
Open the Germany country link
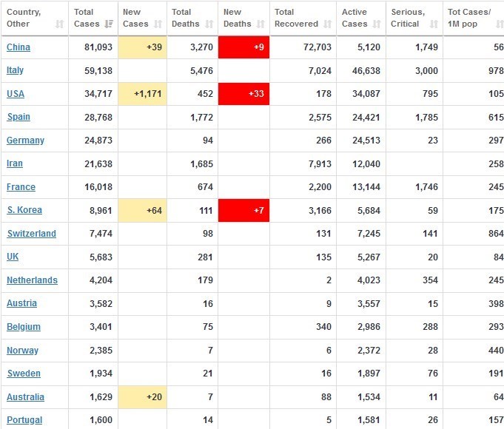25,141
